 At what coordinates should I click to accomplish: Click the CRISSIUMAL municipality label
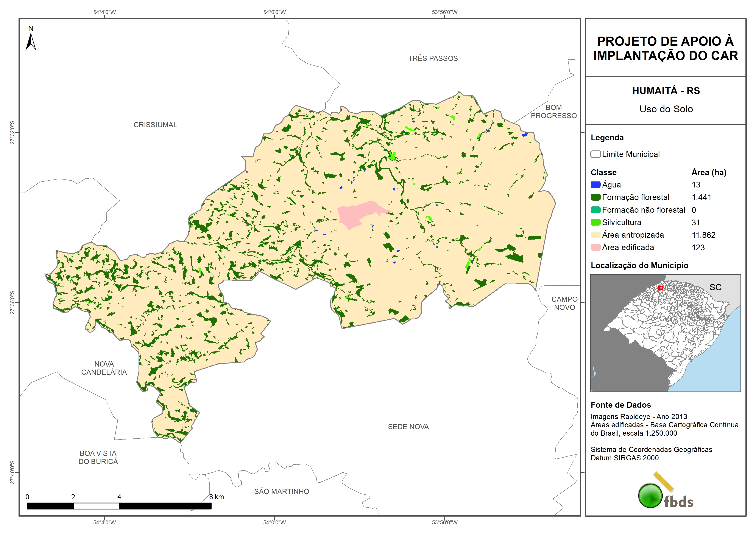(x=155, y=125)
